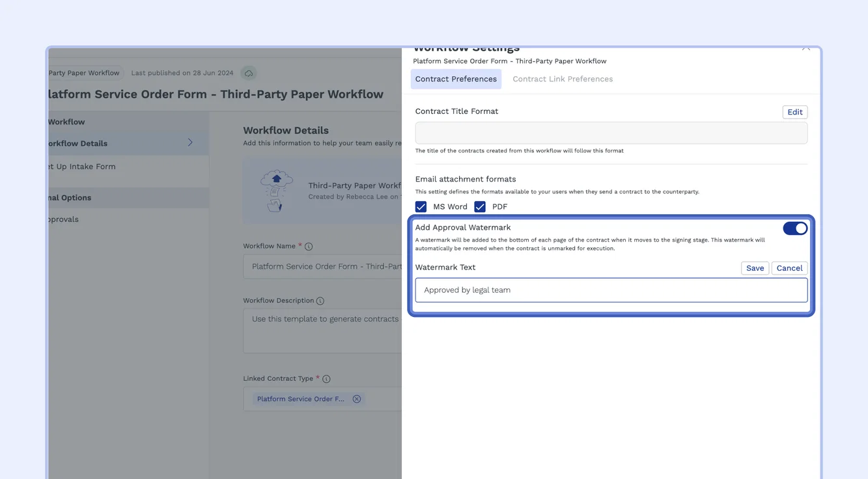Click the Contract Title Format field
This screenshot has width=868, height=479.
point(611,133)
